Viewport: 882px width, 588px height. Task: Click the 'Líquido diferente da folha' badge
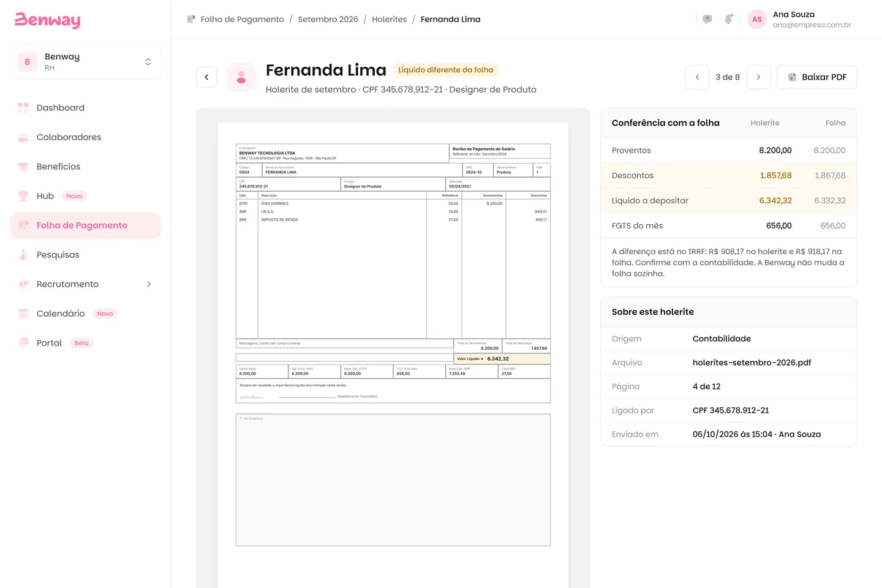pos(446,70)
